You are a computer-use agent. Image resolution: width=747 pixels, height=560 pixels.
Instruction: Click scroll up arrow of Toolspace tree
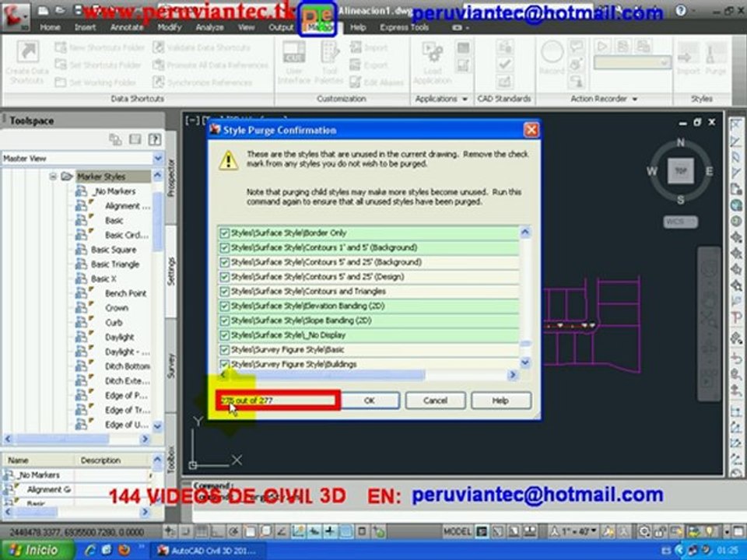pos(158,176)
